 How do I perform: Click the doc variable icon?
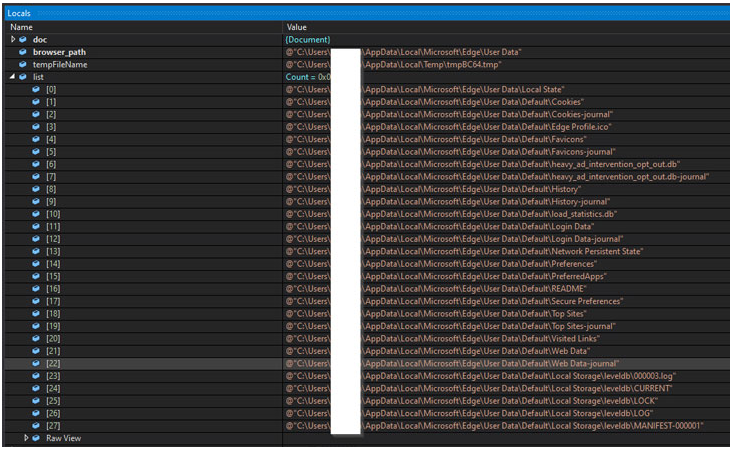[23, 40]
